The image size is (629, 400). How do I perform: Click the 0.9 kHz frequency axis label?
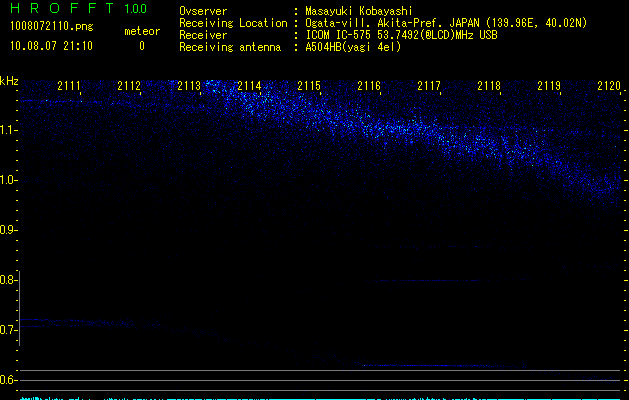pos(7,230)
